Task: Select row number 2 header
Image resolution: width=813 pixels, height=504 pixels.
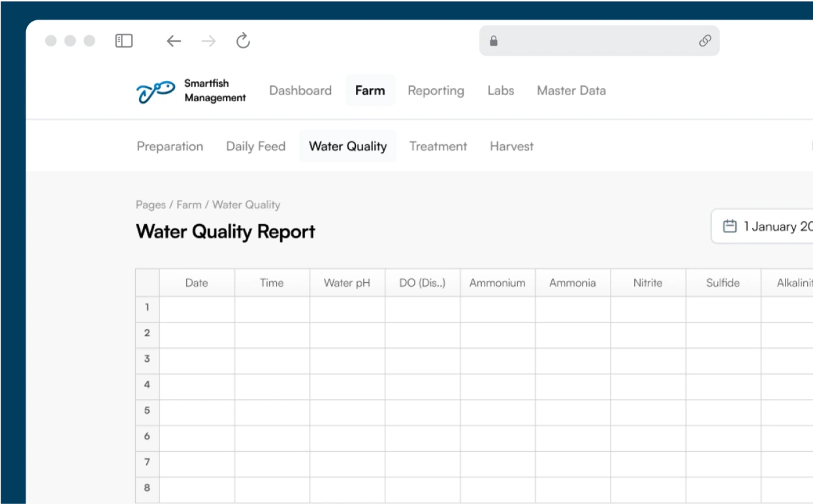Action: coord(147,335)
